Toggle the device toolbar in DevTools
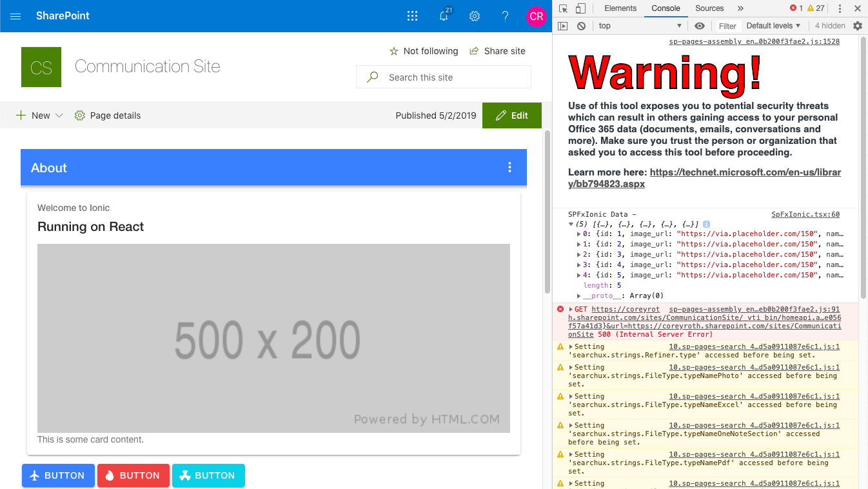The width and height of the screenshot is (868, 489). (x=580, y=8)
